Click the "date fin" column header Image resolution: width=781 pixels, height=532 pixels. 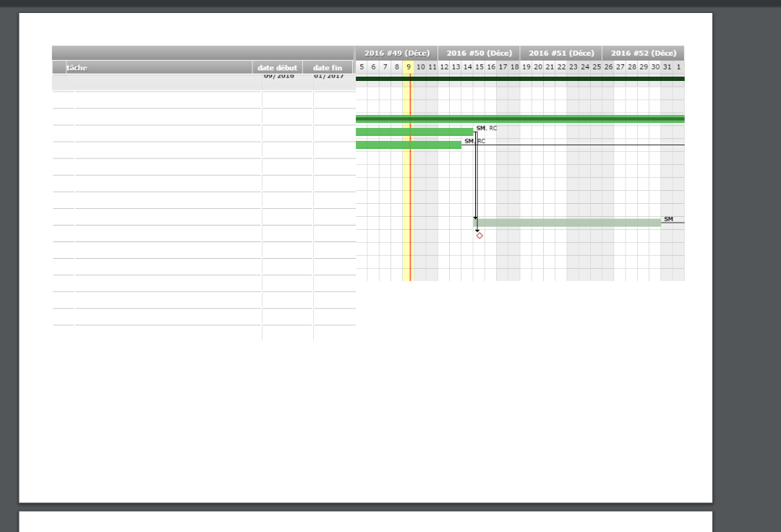[x=328, y=68]
